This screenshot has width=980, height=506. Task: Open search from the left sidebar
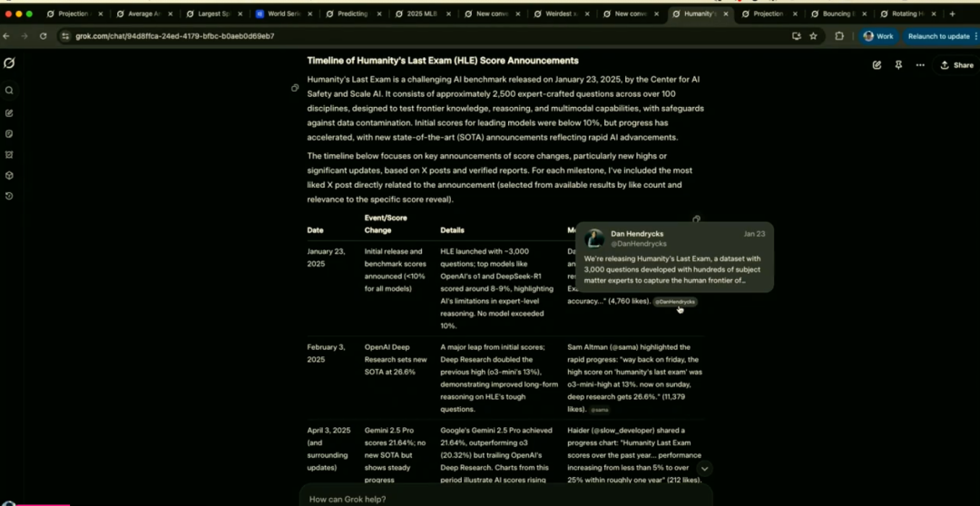(9, 91)
